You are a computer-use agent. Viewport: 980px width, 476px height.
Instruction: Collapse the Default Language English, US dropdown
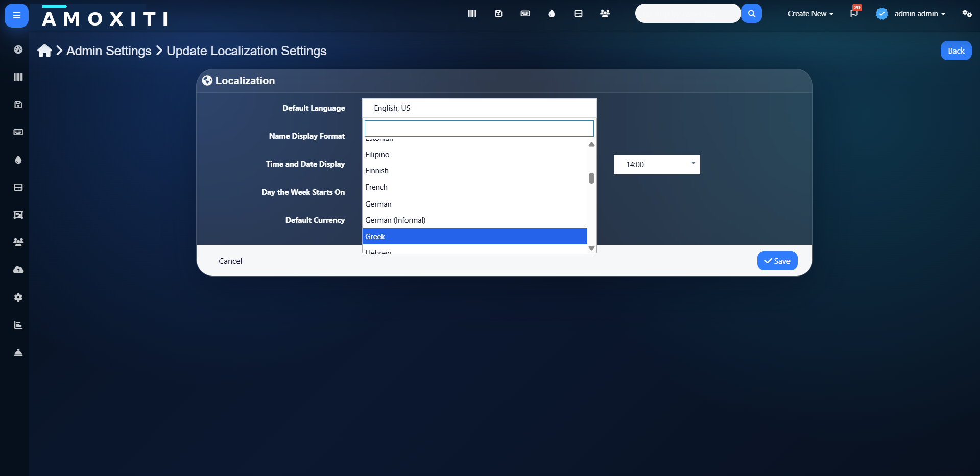[x=479, y=108]
